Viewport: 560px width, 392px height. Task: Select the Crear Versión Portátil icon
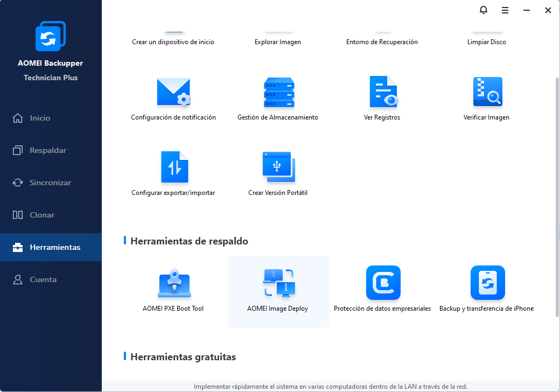point(279,167)
